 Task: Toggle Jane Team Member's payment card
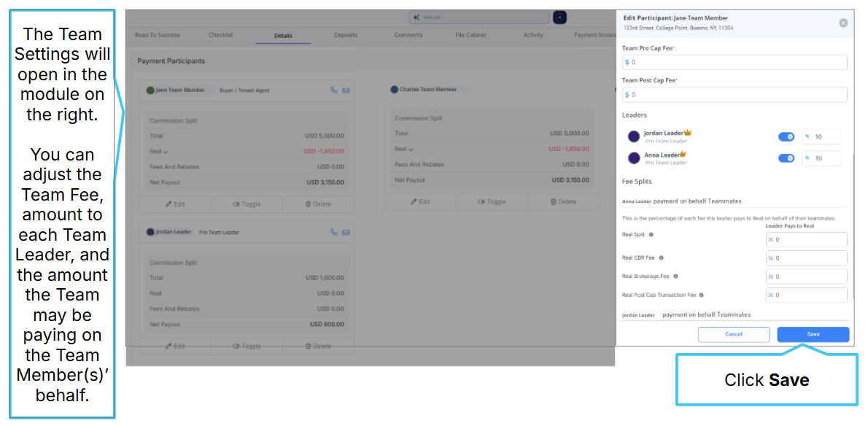(247, 204)
